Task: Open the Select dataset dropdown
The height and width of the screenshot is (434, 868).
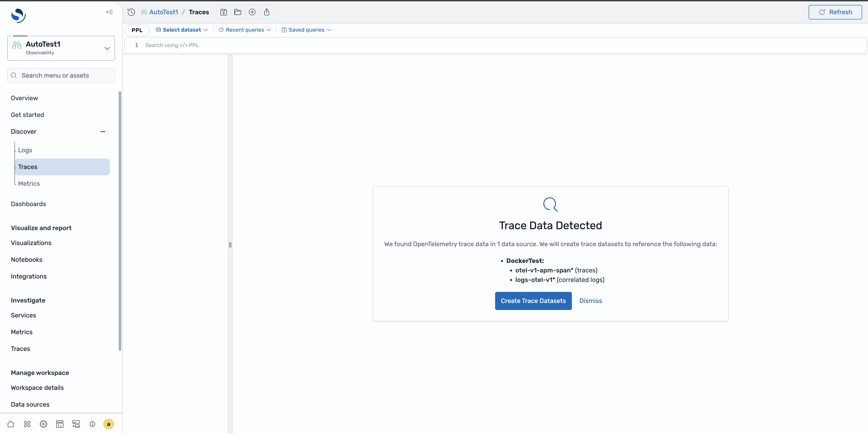Action: click(x=181, y=30)
